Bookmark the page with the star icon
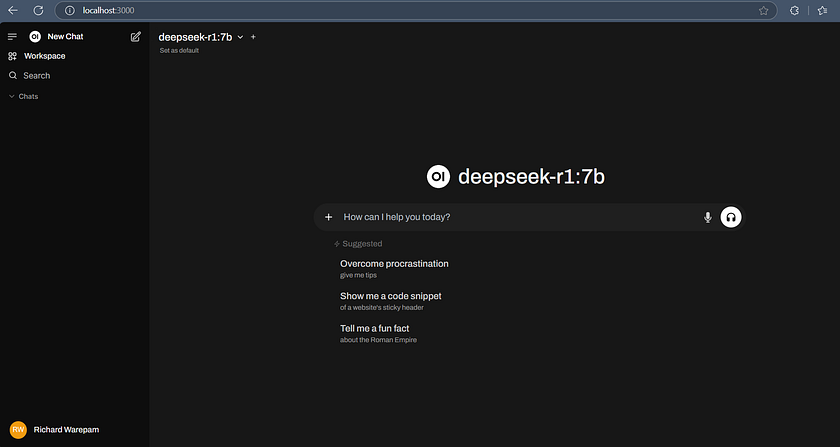The height and width of the screenshot is (447, 840). (x=763, y=11)
